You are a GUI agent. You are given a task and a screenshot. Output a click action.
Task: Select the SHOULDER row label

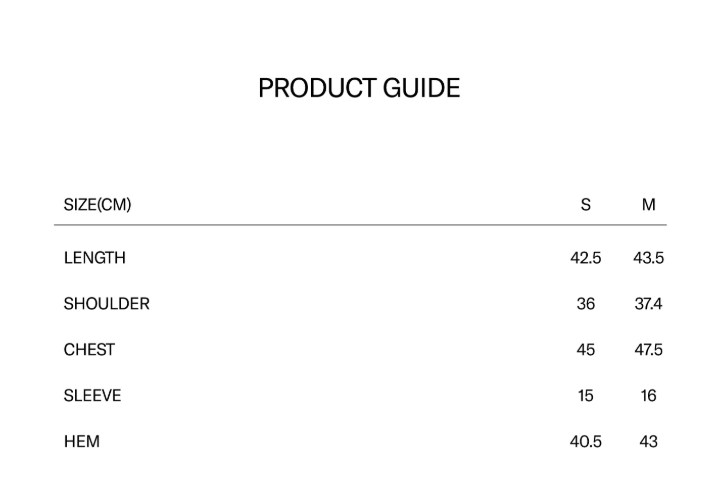106,304
